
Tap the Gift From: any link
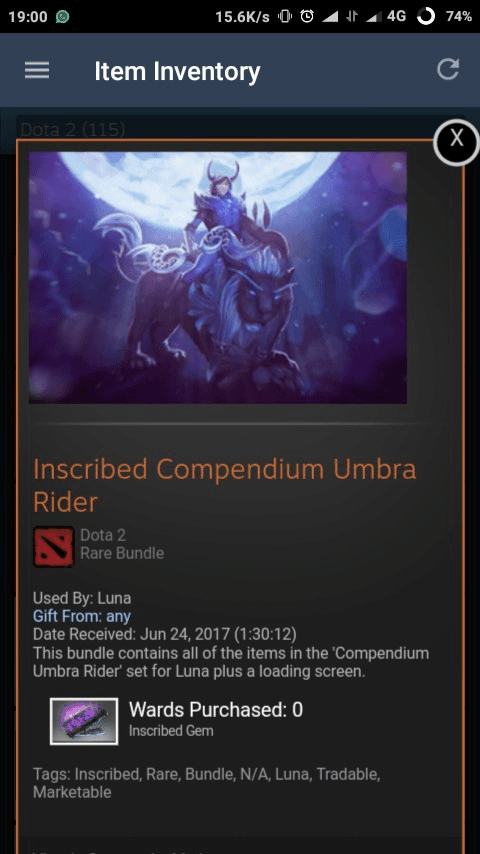[82, 616]
